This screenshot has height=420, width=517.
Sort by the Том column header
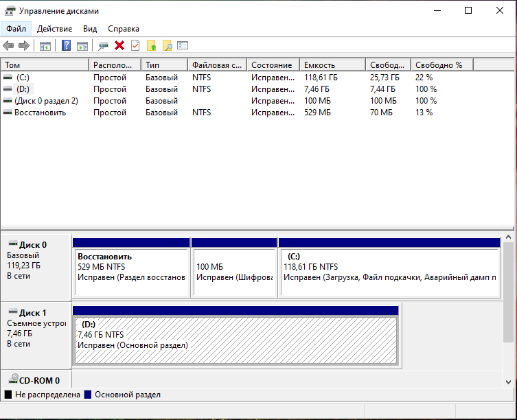click(x=45, y=65)
